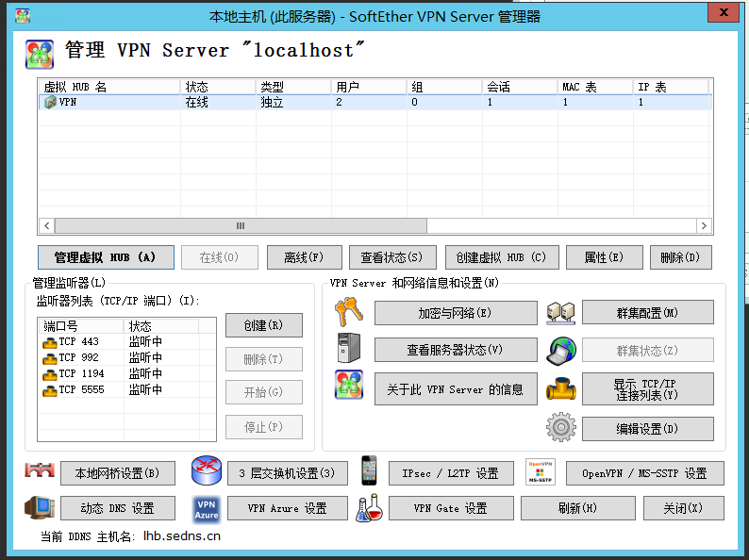Click listener 创建(R) button

264,325
